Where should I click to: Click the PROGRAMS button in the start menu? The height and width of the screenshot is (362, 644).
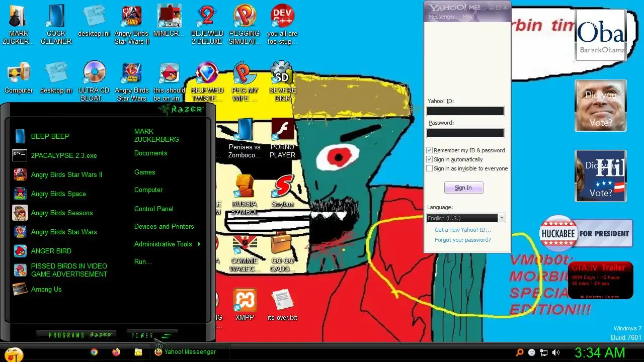pyautogui.click(x=76, y=335)
